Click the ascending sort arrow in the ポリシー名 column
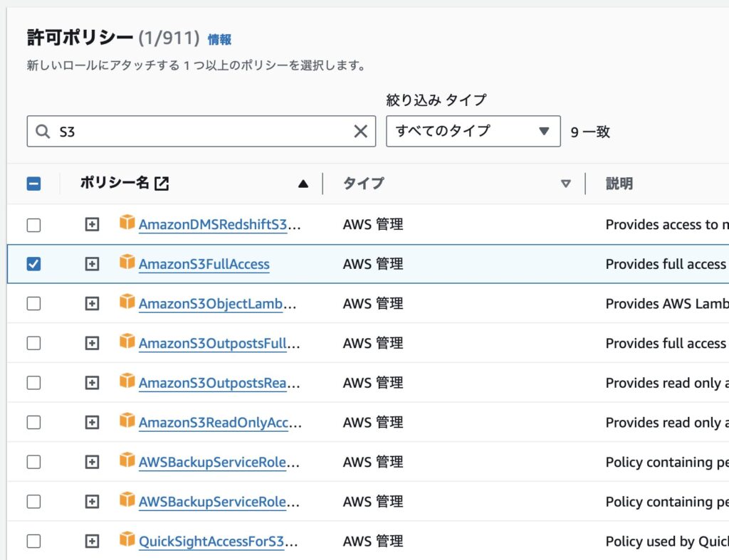This screenshot has height=560, width=729. coord(303,184)
